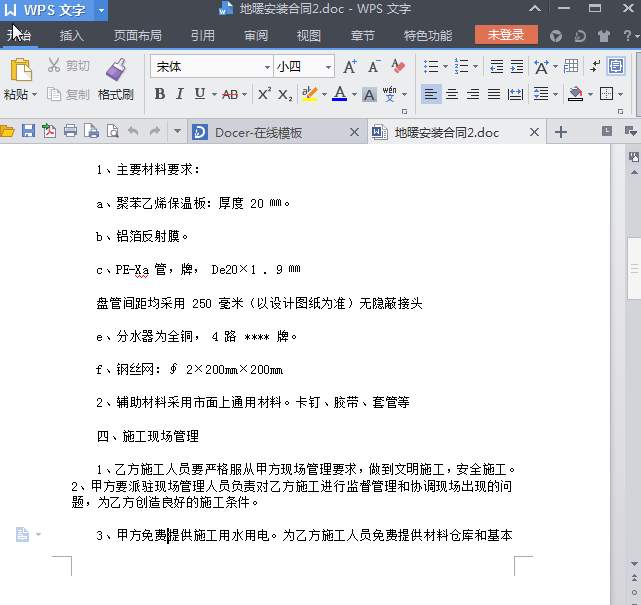Justify paragraph text

(494, 94)
